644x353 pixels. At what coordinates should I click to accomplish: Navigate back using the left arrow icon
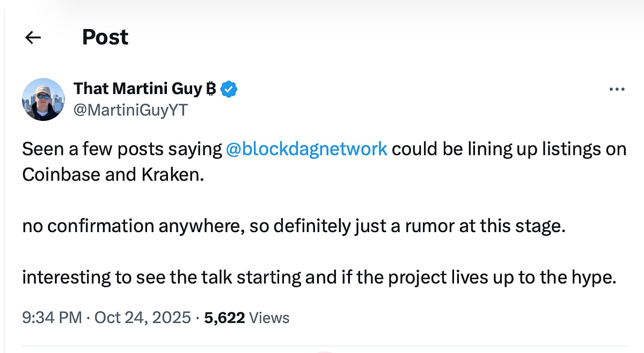point(32,37)
